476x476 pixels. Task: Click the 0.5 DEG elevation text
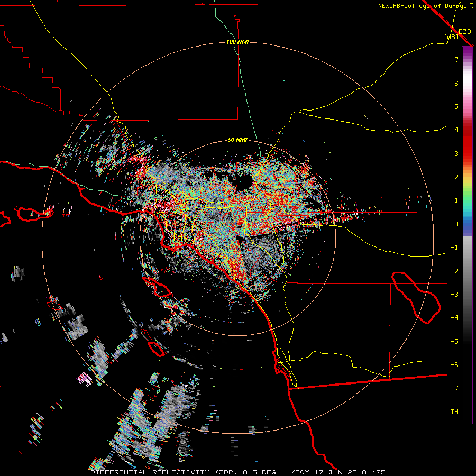(260, 472)
